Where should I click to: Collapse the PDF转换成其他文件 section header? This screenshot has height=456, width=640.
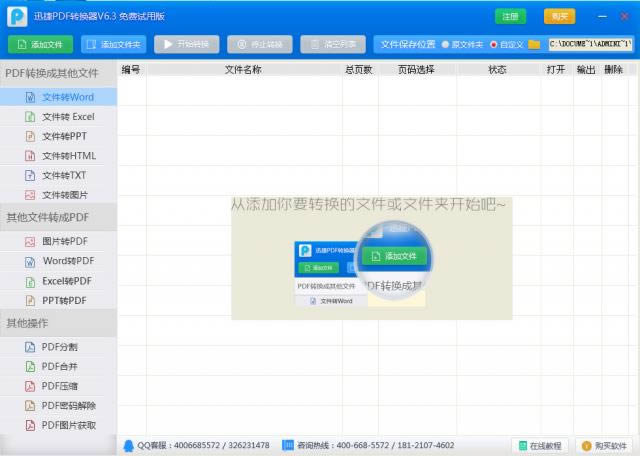click(58, 73)
